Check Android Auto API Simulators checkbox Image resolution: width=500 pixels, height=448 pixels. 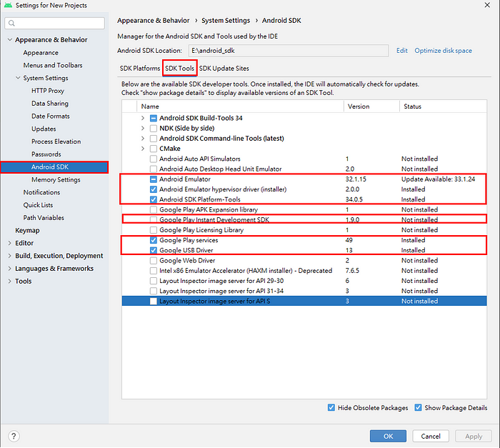[x=154, y=159]
